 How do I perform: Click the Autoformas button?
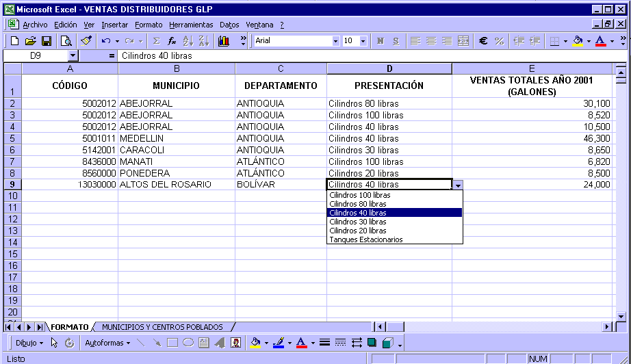coord(107,343)
